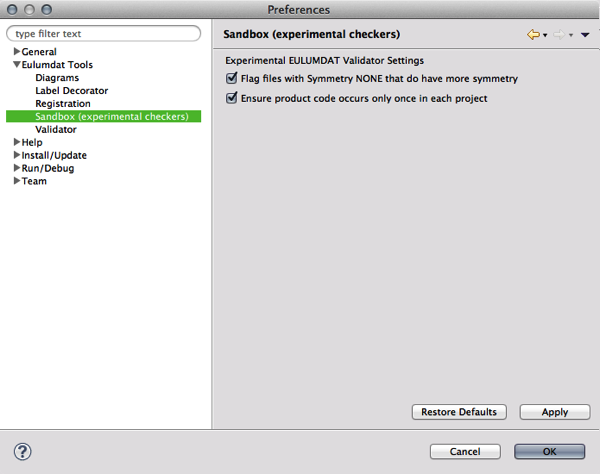Expand the Run/Debug category
This screenshot has height=474, width=600.
pos(17,168)
